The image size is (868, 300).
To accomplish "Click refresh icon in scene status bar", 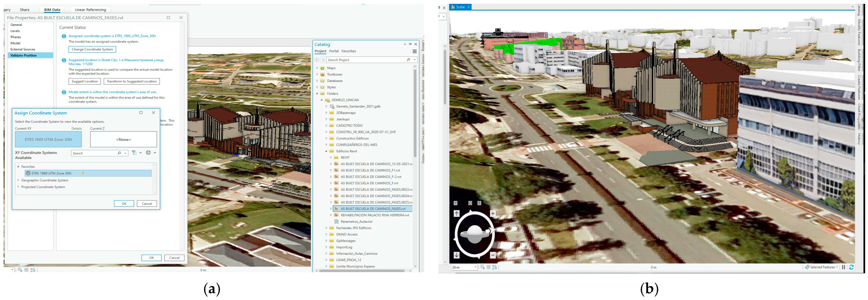I will pyautogui.click(x=851, y=267).
